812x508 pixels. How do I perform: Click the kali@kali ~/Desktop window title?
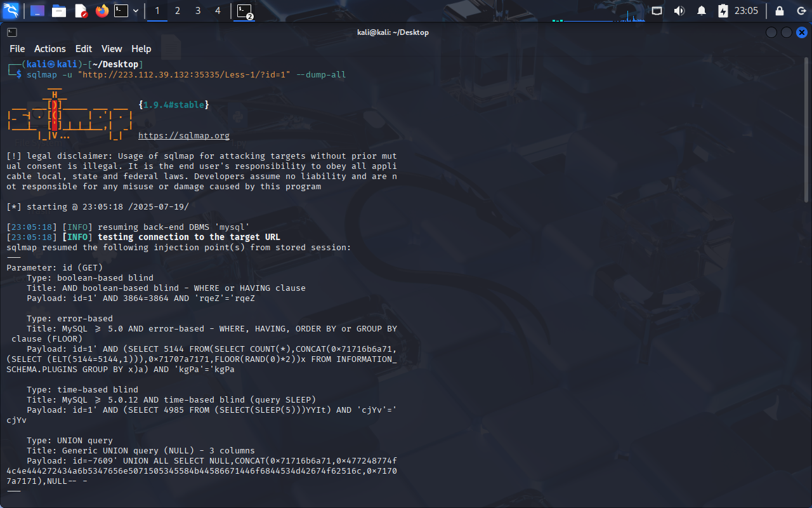pyautogui.click(x=393, y=32)
